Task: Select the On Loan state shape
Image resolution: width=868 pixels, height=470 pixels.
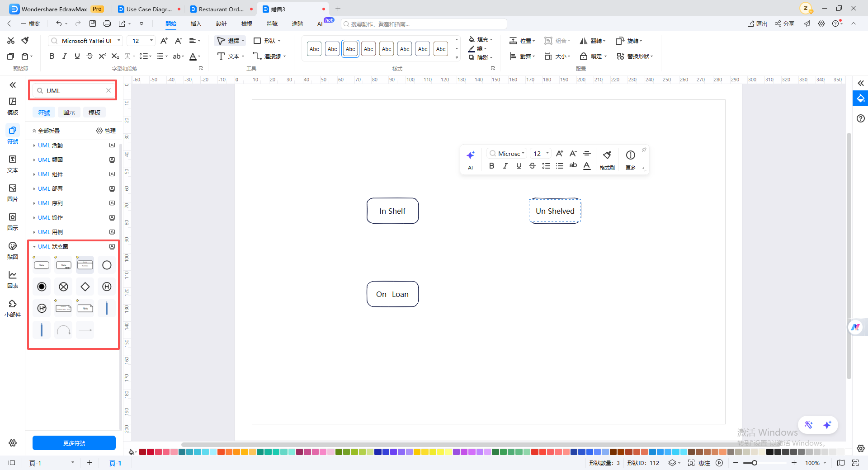Action: pyautogui.click(x=392, y=294)
